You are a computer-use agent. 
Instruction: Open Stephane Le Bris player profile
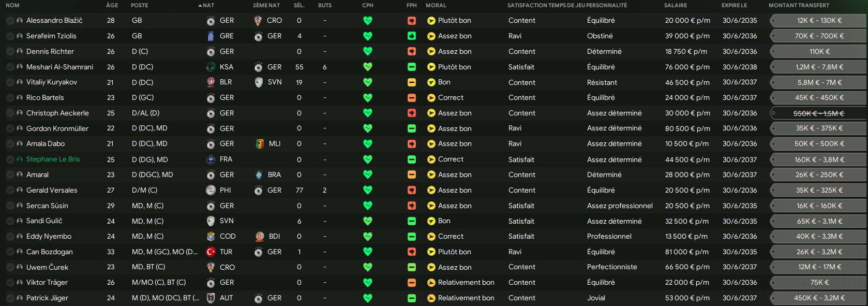(x=53, y=159)
